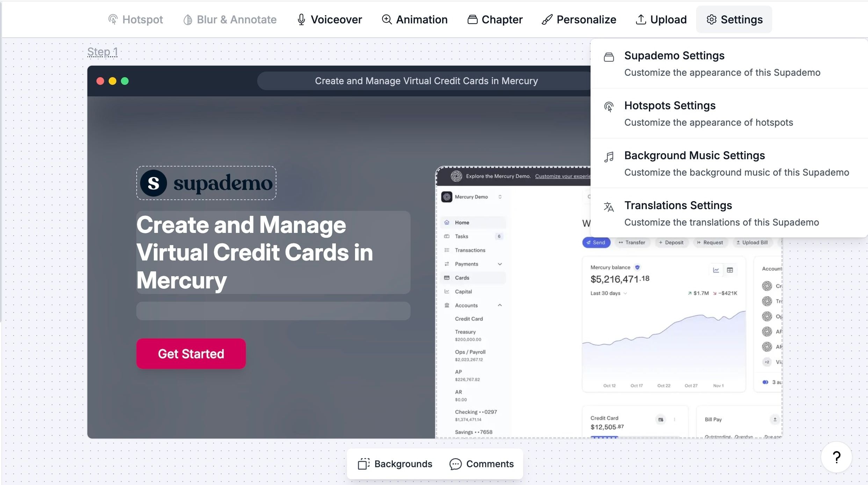Open the help question mark button
Screen dimensions: 868x485
tap(836, 457)
